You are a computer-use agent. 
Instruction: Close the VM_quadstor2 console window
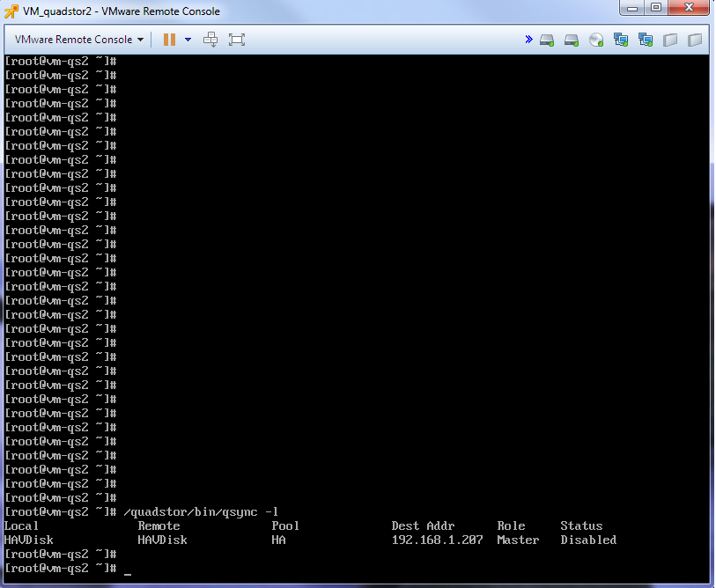tap(689, 8)
